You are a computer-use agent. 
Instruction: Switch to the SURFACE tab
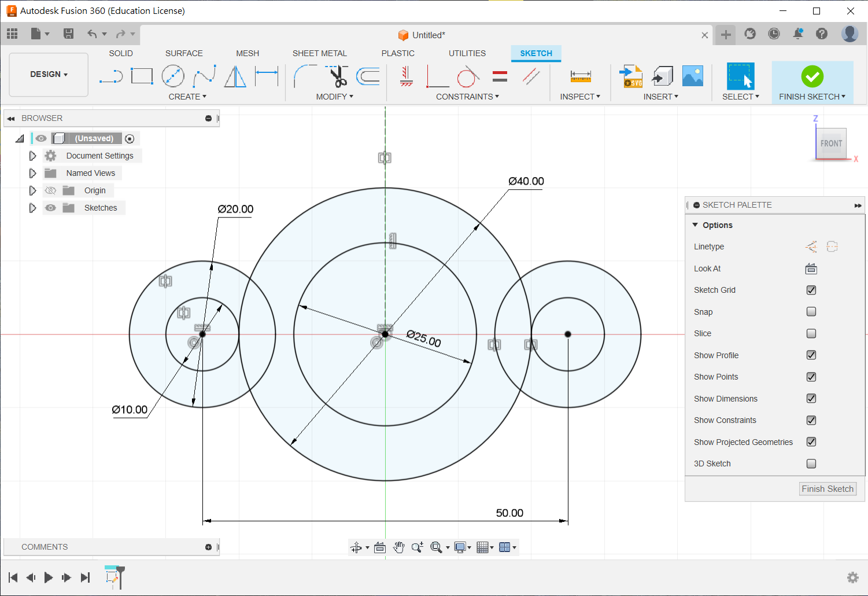tap(184, 53)
